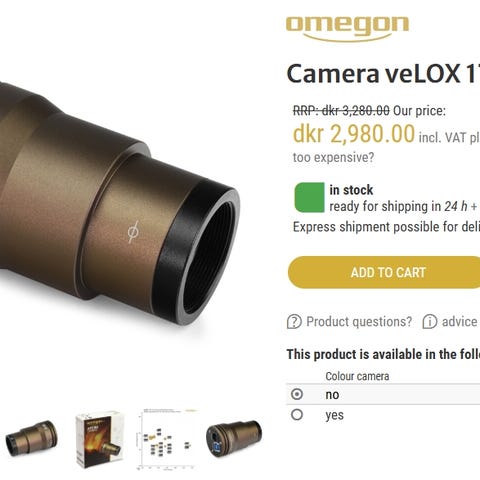Click the 'no' option row label

(x=332, y=395)
